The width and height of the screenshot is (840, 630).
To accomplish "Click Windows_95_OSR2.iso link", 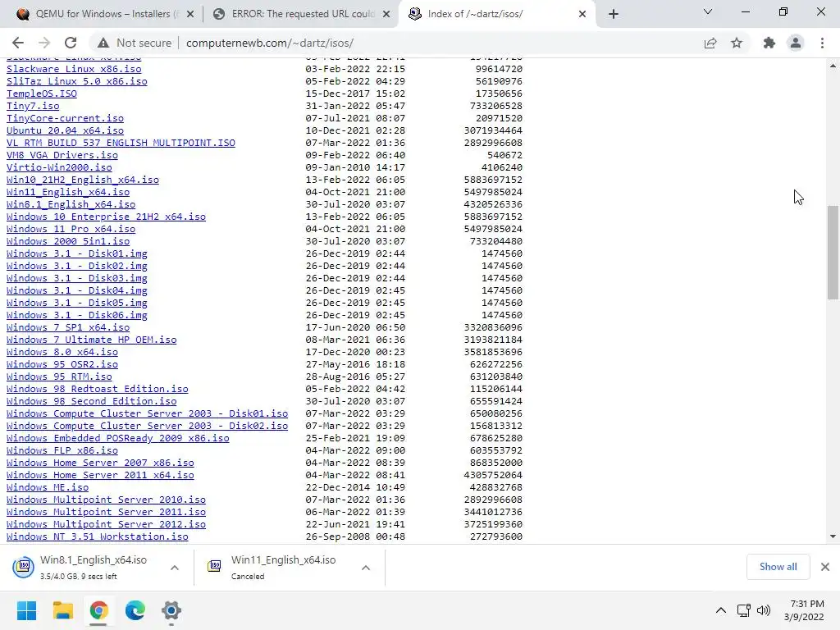I will (62, 364).
